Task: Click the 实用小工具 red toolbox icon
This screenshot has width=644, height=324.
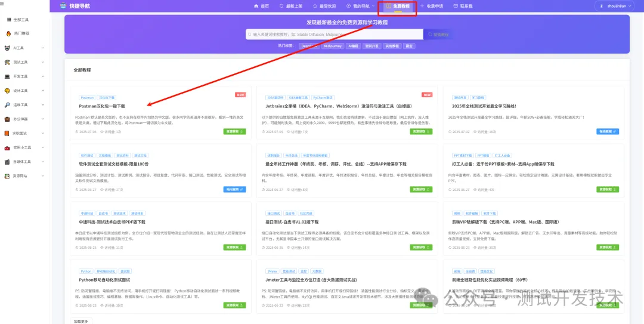Action: pos(7,147)
